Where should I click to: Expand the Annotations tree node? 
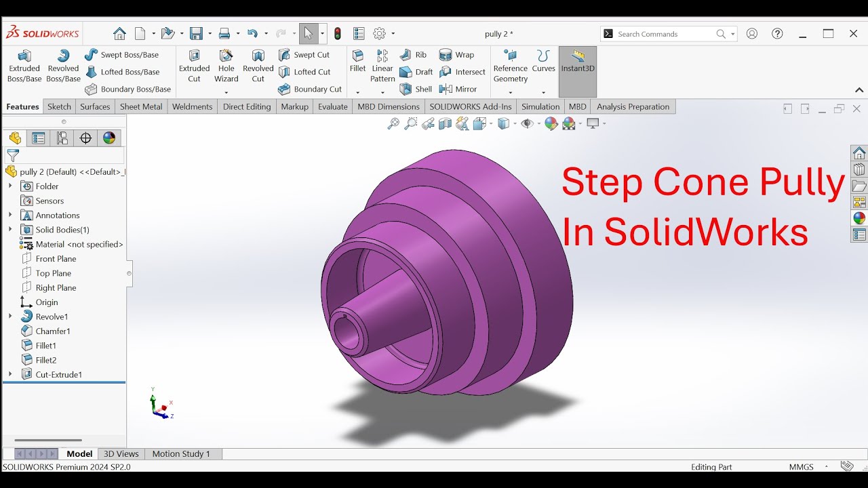[x=10, y=215]
